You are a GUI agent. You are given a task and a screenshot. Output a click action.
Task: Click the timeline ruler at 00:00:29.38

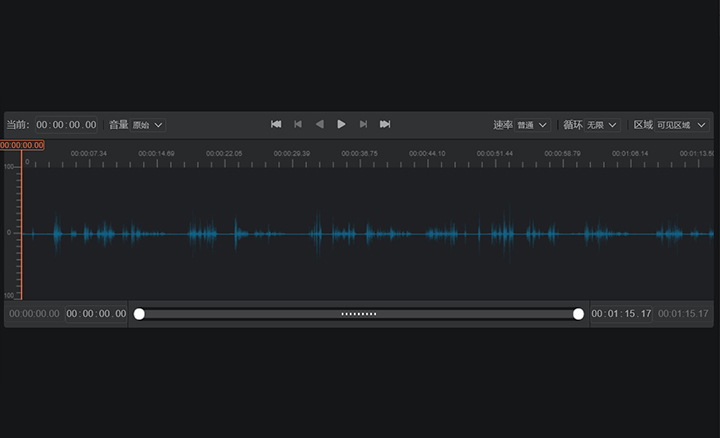click(x=294, y=155)
